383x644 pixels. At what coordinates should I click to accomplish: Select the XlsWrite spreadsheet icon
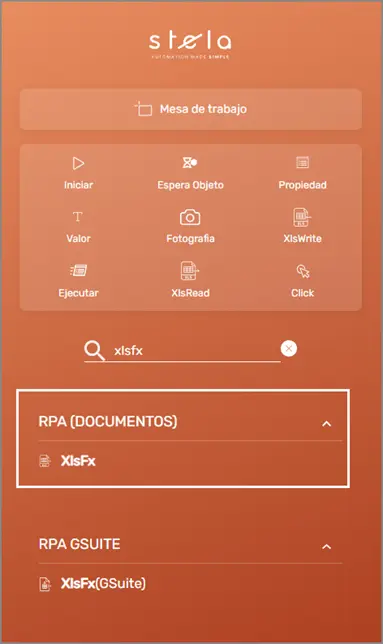[302, 217]
